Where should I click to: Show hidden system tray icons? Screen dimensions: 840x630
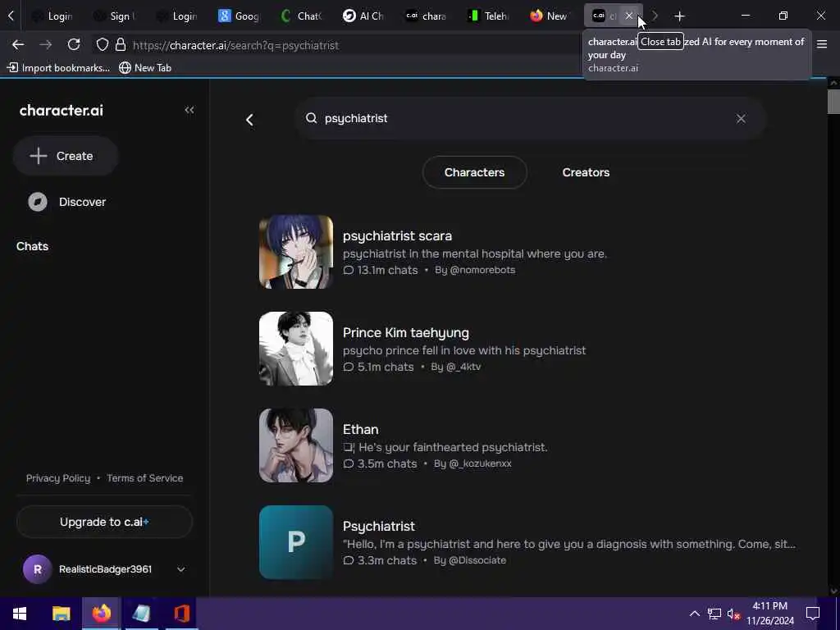pyautogui.click(x=694, y=614)
